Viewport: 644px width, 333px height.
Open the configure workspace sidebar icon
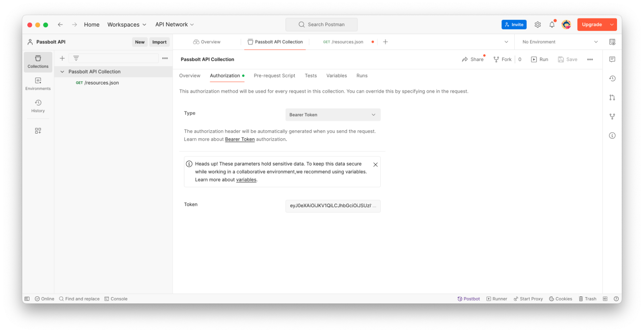click(38, 131)
